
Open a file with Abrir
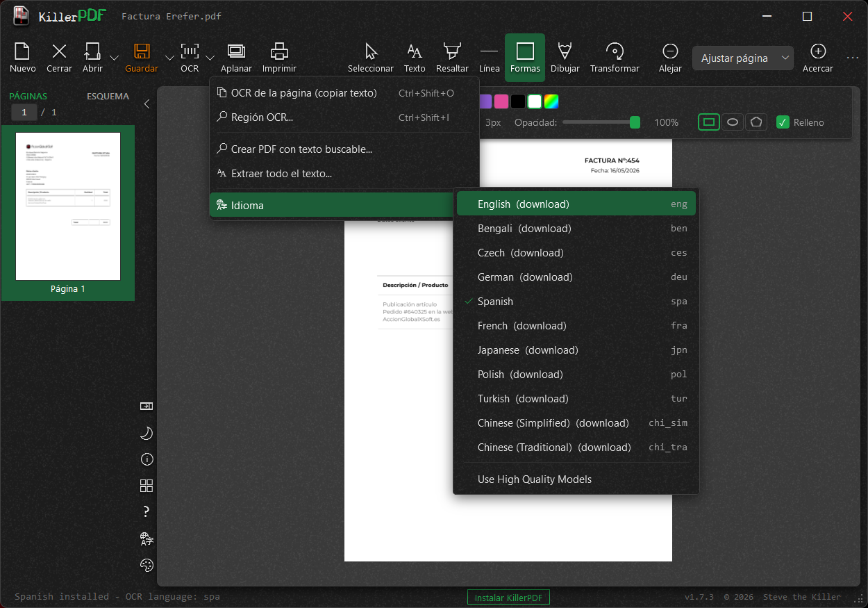(x=92, y=58)
